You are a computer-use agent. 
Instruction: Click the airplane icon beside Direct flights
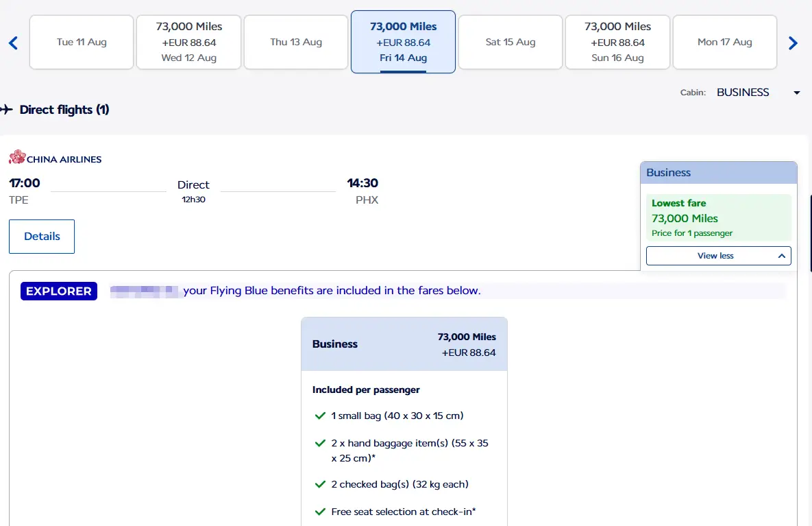[x=7, y=110]
